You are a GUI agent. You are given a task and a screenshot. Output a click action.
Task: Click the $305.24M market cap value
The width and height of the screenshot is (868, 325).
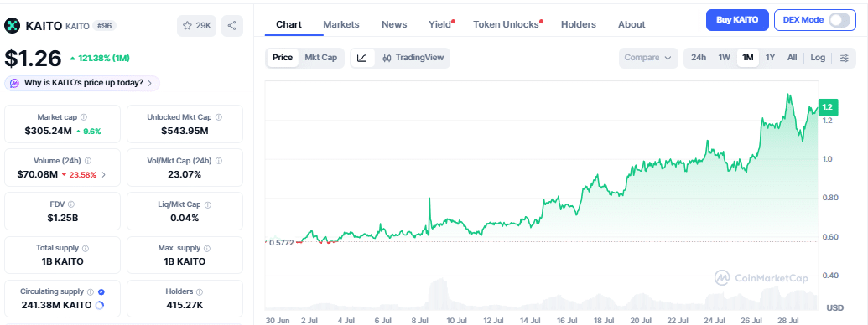tap(48, 131)
